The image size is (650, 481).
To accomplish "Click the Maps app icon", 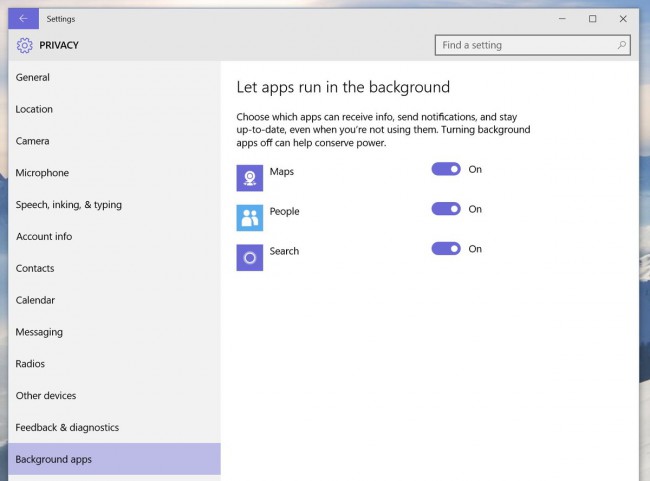I will tap(250, 178).
